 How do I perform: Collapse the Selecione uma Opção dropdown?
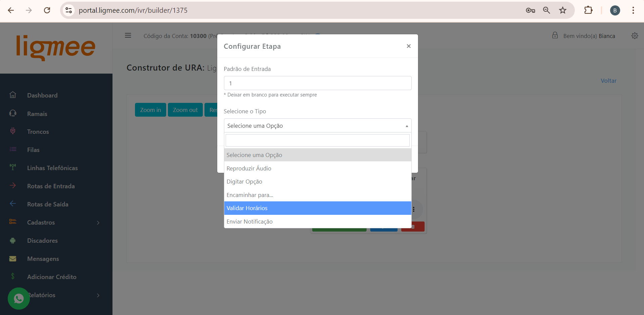pos(317,125)
